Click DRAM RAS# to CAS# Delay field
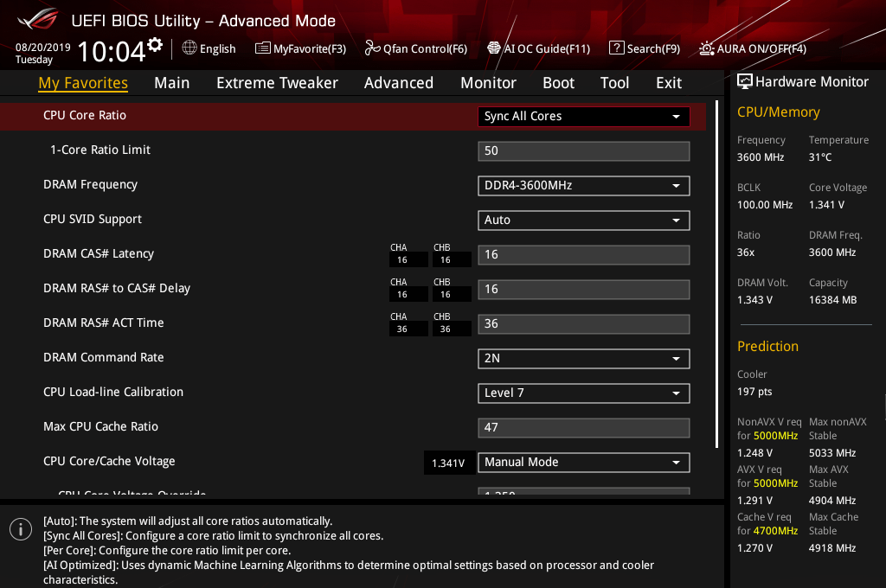886x588 pixels. click(584, 289)
